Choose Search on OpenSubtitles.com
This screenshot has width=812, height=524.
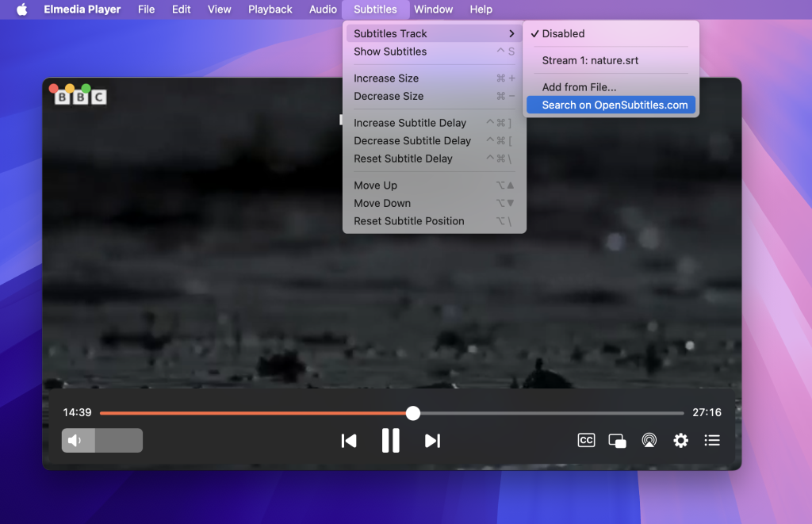610,105
